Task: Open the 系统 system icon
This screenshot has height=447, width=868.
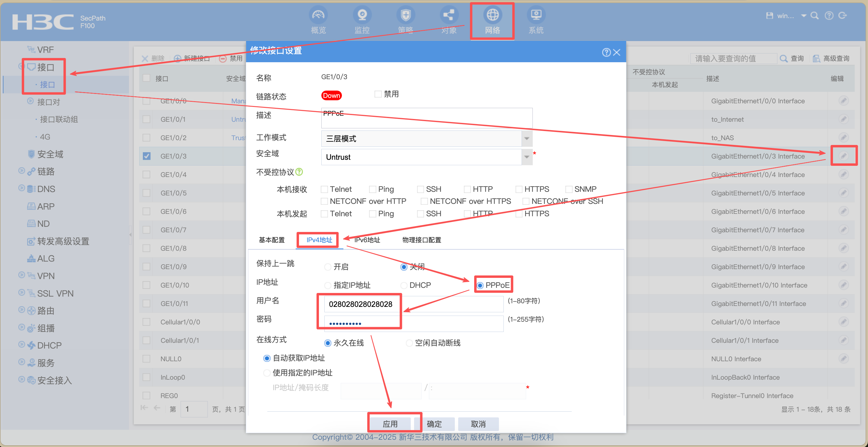Action: pos(536,15)
